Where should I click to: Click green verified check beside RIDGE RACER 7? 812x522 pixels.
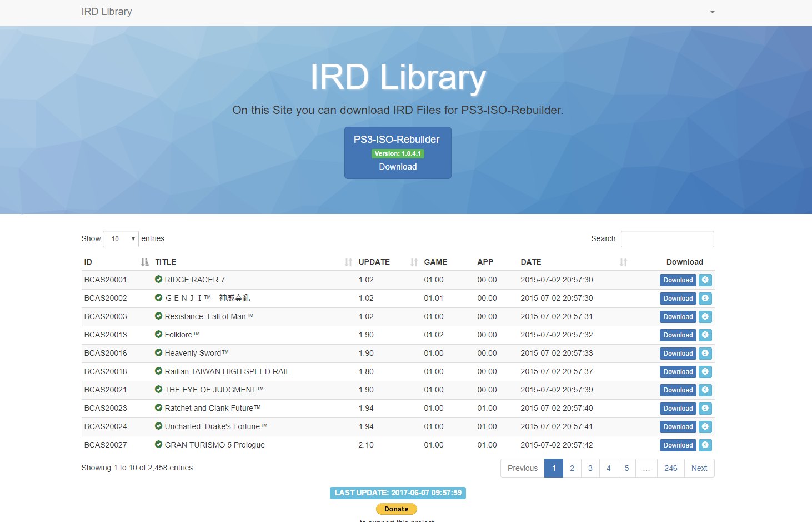(159, 279)
